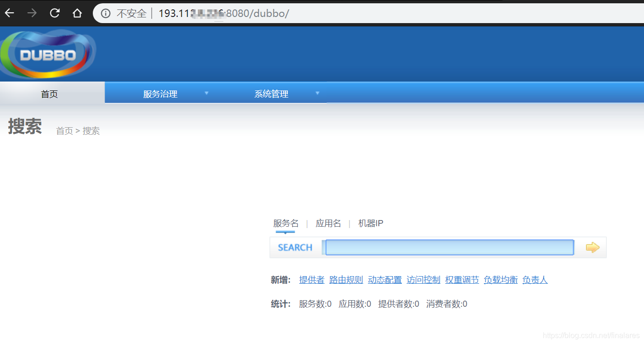
Task: Click the 搜索 page heading
Action: coord(25,126)
